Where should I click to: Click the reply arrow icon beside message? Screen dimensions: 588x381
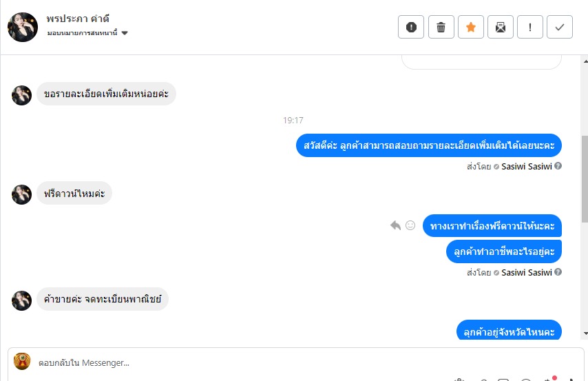pyautogui.click(x=395, y=225)
